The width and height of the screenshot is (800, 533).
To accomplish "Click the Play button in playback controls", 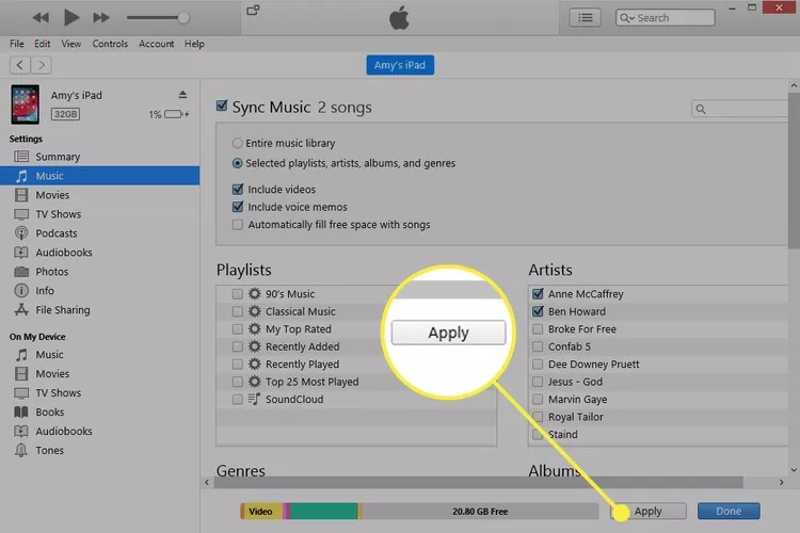I will (71, 18).
